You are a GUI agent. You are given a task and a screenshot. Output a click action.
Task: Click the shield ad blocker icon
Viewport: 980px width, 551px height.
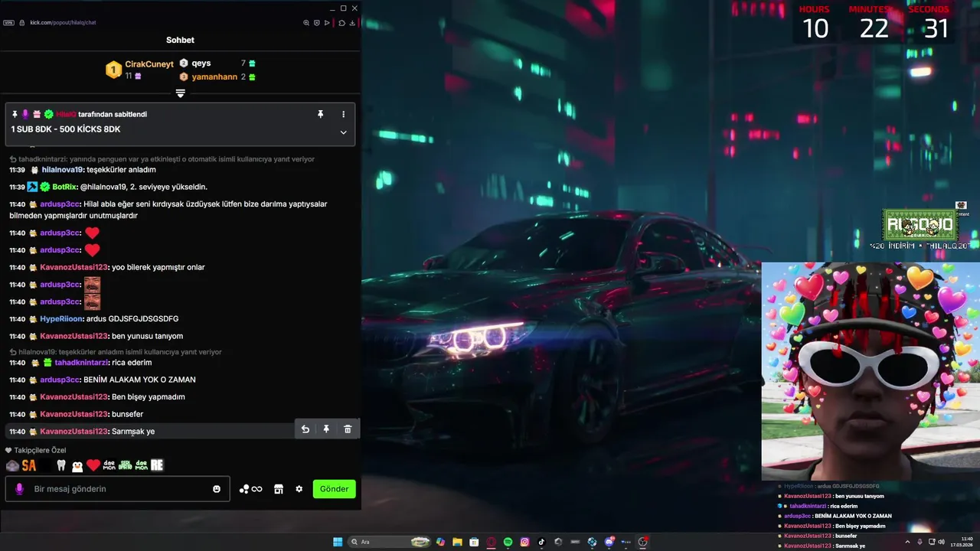click(x=317, y=23)
